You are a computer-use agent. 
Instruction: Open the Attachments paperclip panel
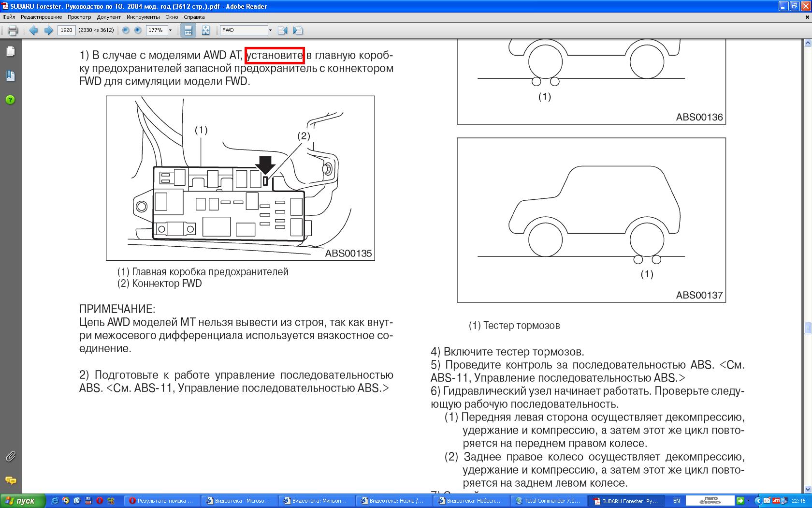10,456
